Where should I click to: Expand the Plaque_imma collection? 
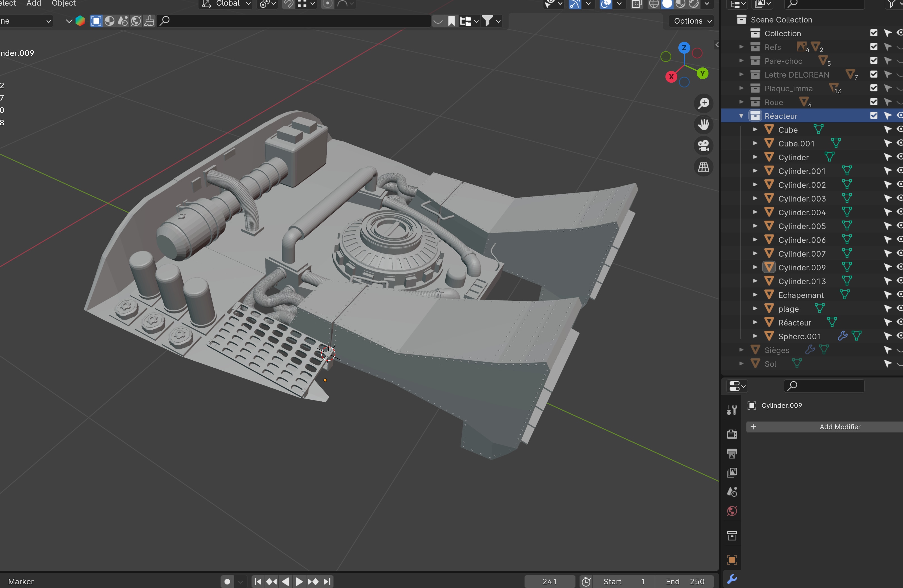[x=741, y=88]
